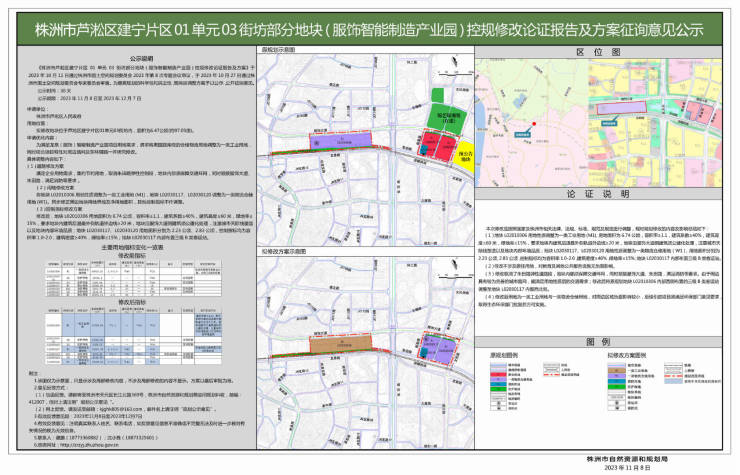The width and height of the screenshot is (740, 475).
Task: Click the left location map thumbnail
Action: [x=532, y=123]
